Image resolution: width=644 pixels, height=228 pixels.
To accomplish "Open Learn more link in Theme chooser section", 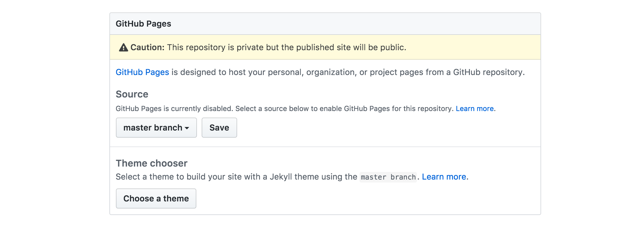I will click(444, 177).
